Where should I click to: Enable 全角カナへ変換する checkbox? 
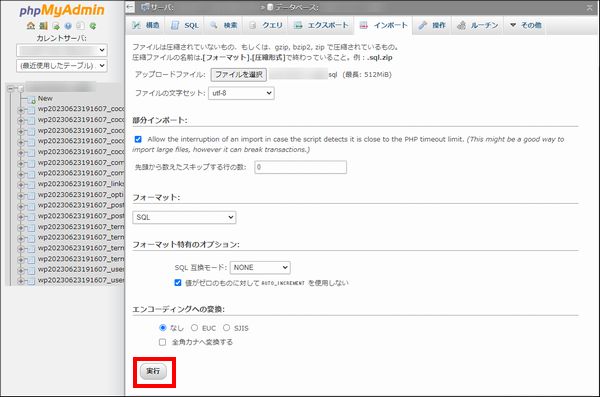(x=163, y=342)
